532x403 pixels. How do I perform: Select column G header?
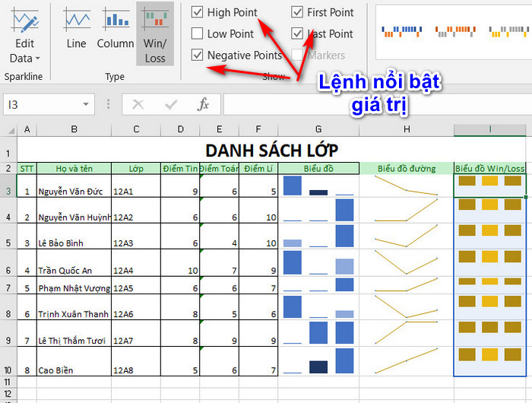pyautogui.click(x=318, y=129)
